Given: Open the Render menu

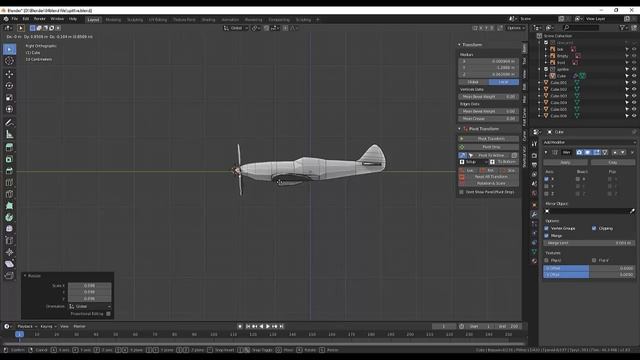Looking at the screenshot, I should [x=40, y=19].
